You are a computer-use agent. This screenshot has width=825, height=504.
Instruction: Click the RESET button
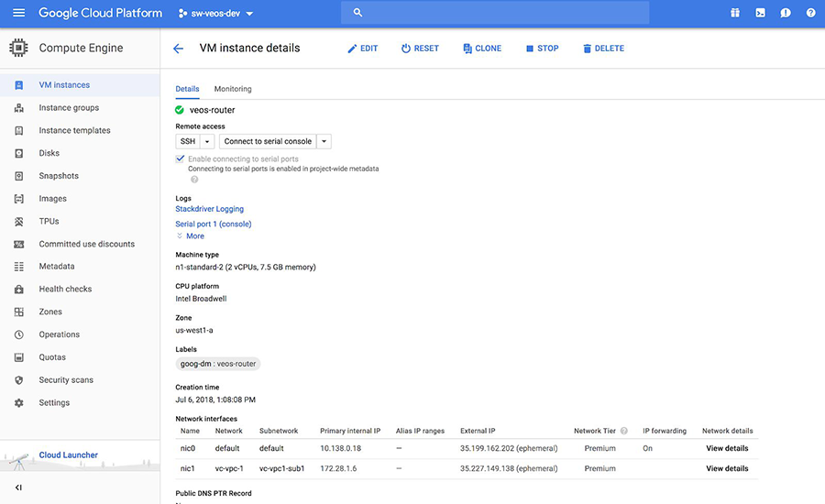[x=420, y=49]
